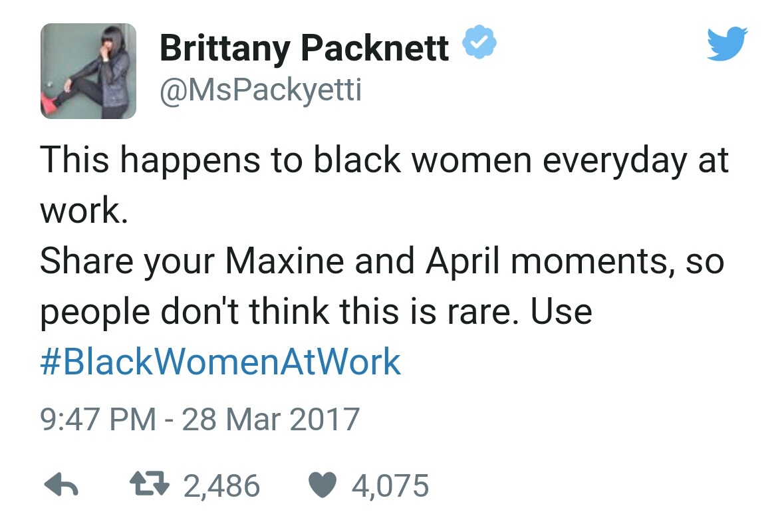Click the Twitter bird logo
Viewport: 784px width, 532px height.
coord(727,43)
